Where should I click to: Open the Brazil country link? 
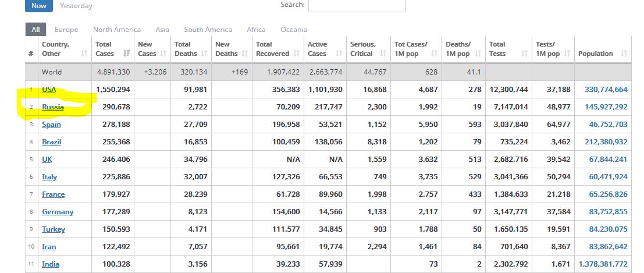(x=51, y=142)
